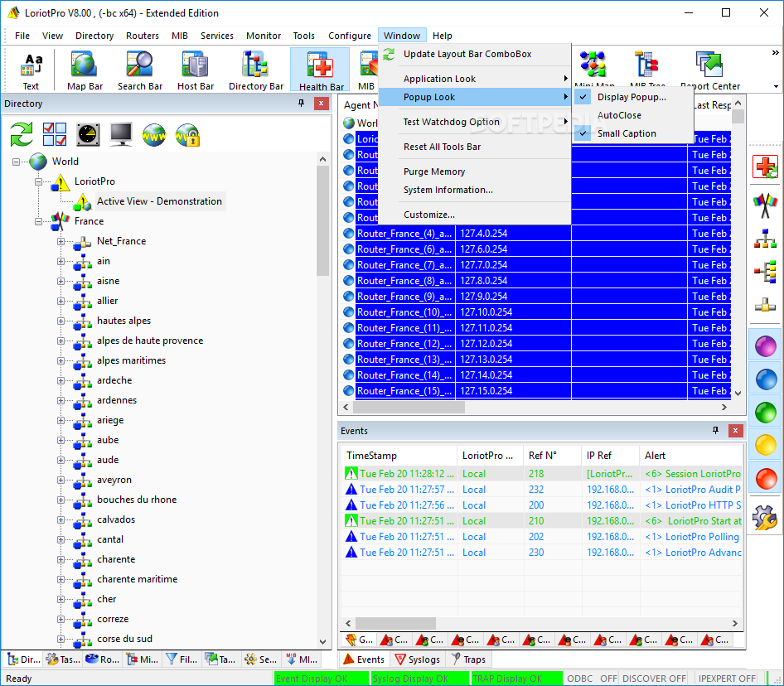Toggle the Display Popup... option
The image size is (784, 686).
pyautogui.click(x=632, y=97)
